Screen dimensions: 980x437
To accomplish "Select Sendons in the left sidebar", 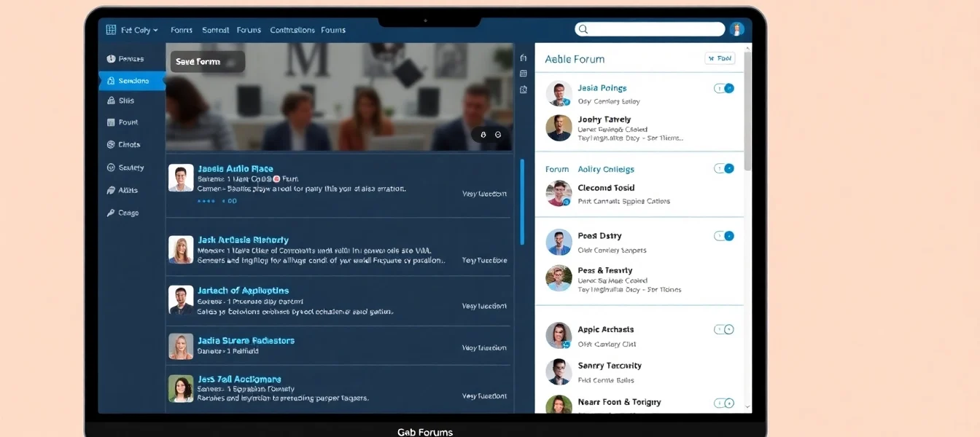I will tap(132, 81).
